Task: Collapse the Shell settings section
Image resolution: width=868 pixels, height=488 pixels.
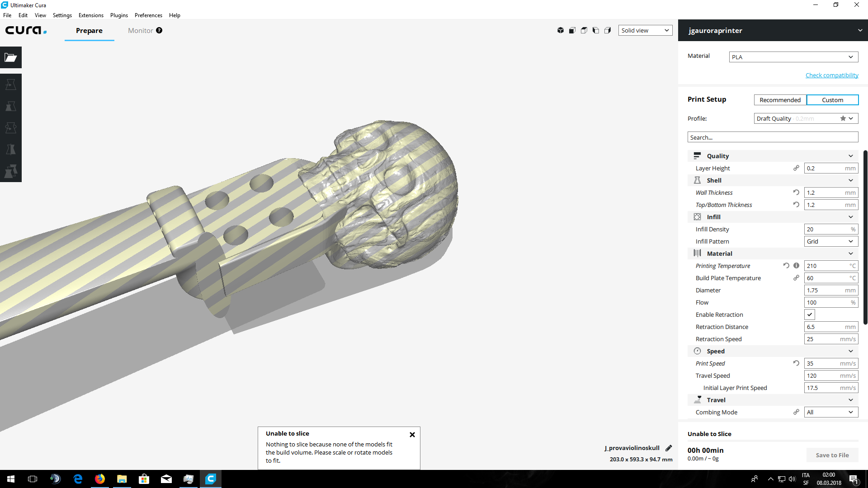Action: [773, 180]
